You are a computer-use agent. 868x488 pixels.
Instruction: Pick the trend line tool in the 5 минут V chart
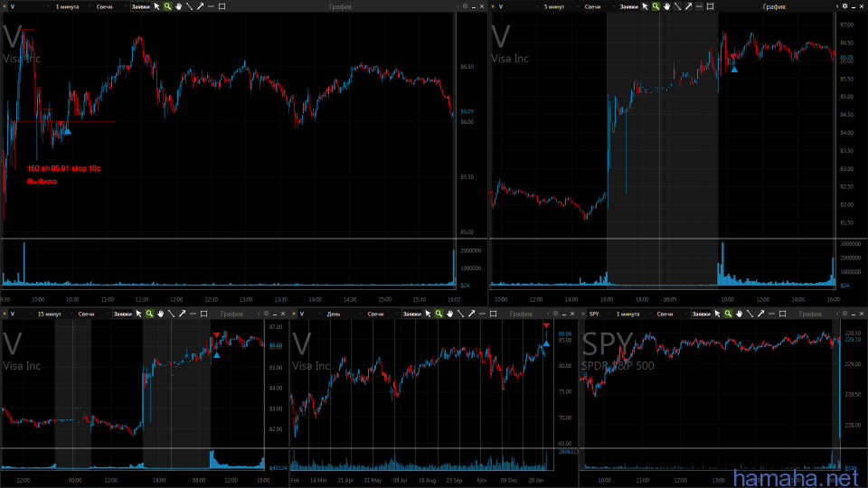click(677, 6)
